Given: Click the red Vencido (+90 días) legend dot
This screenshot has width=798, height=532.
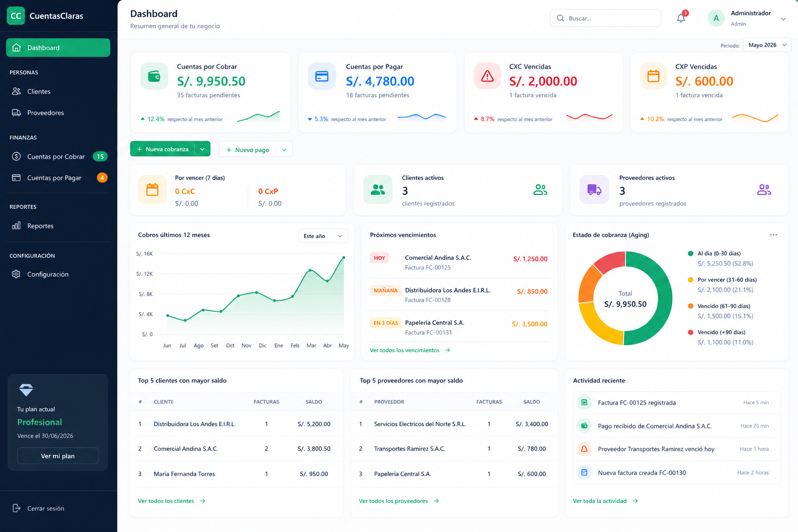Looking at the screenshot, I should point(690,332).
